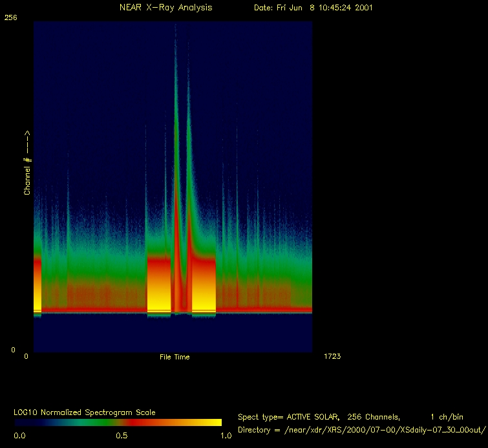The height and width of the screenshot is (448, 488).
Task: Click the NEAR X-Ray Analysis title
Action: [x=165, y=8]
